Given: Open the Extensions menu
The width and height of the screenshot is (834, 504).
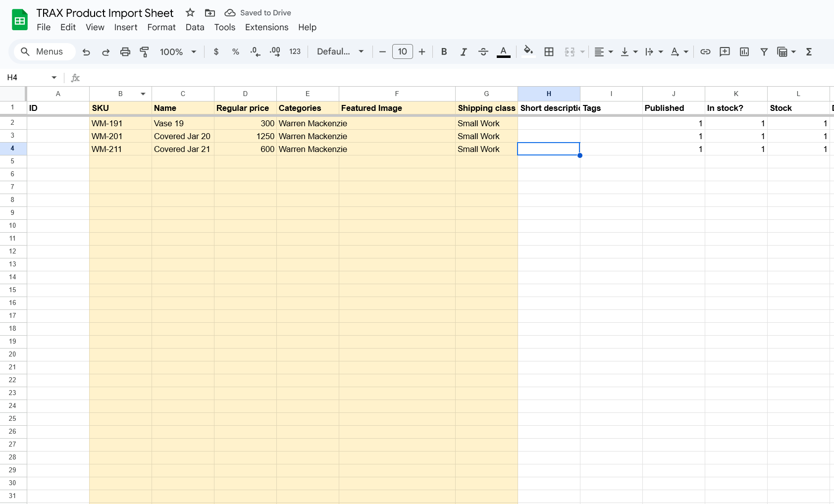Looking at the screenshot, I should pyautogui.click(x=266, y=27).
